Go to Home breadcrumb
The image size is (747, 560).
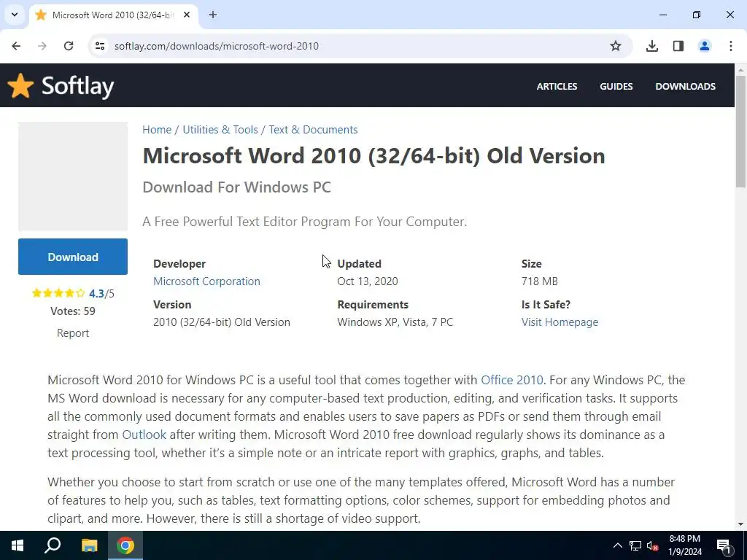[x=157, y=130]
